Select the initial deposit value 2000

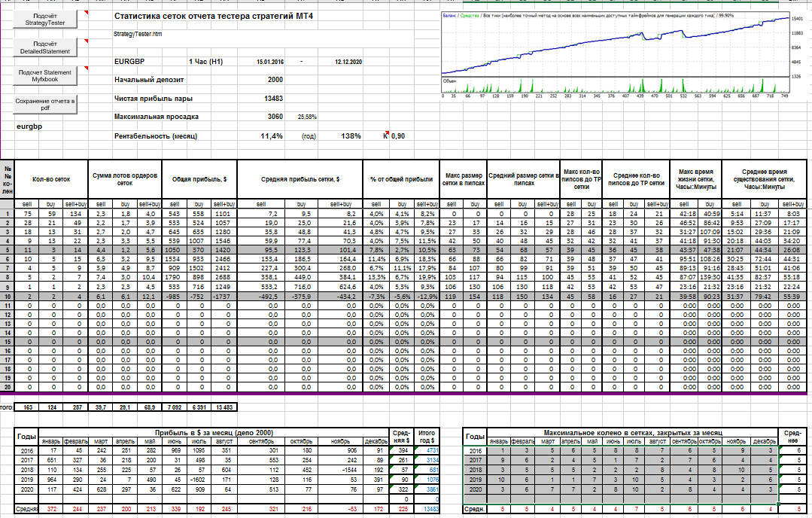275,80
